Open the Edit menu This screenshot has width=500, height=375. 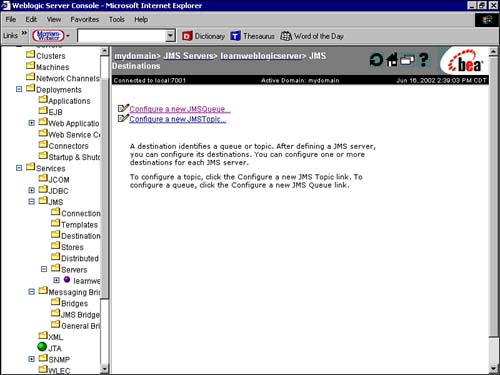tap(31, 20)
